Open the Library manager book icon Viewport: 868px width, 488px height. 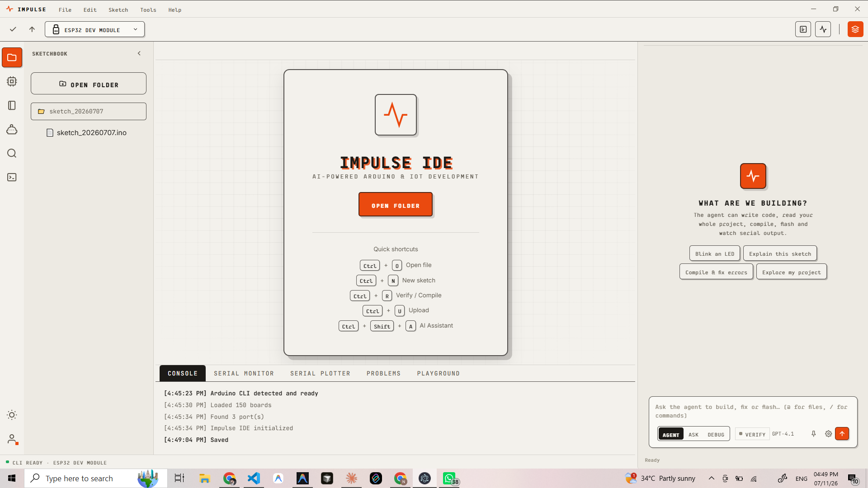[x=12, y=105]
